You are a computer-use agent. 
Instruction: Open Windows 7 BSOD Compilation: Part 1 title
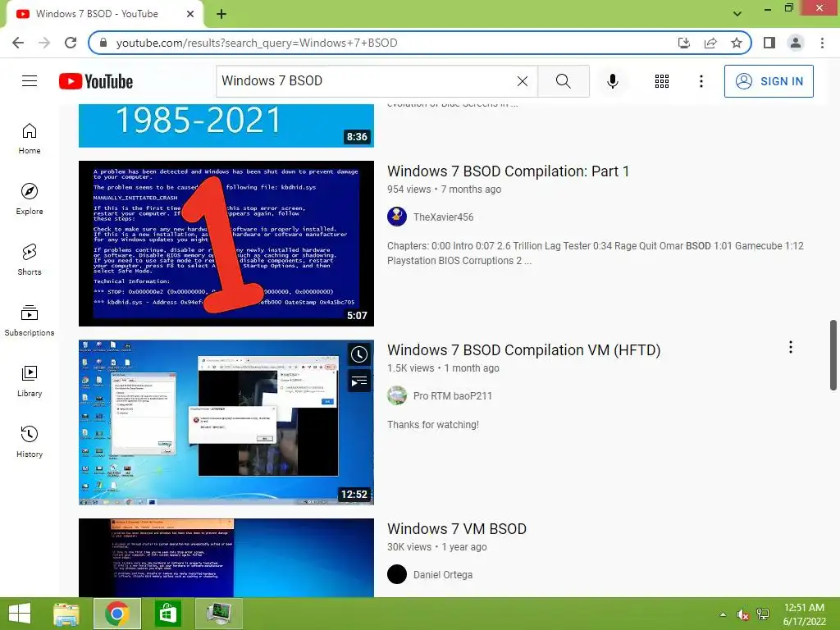[508, 171]
